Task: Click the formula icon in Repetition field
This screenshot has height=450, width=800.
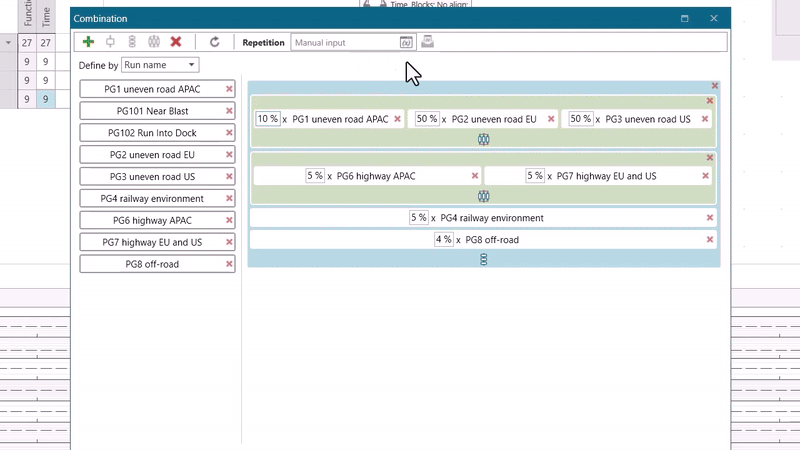Action: tap(406, 42)
